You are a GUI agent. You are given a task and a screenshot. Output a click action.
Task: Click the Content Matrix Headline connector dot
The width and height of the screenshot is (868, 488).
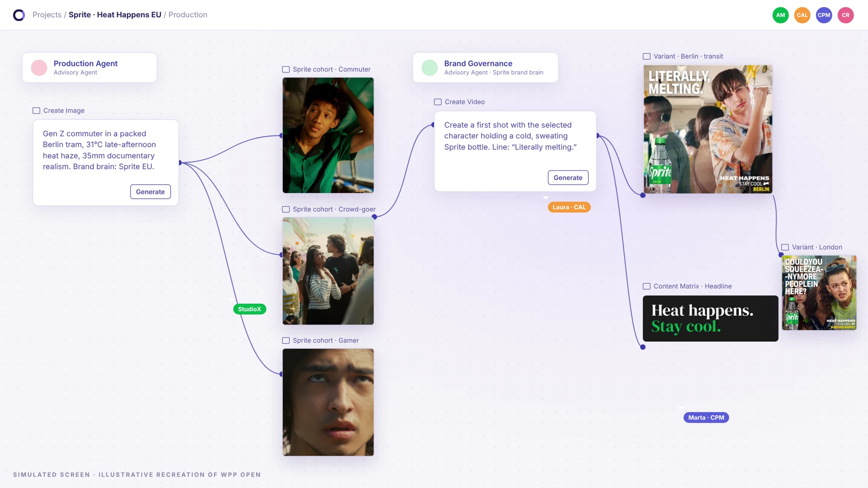643,347
